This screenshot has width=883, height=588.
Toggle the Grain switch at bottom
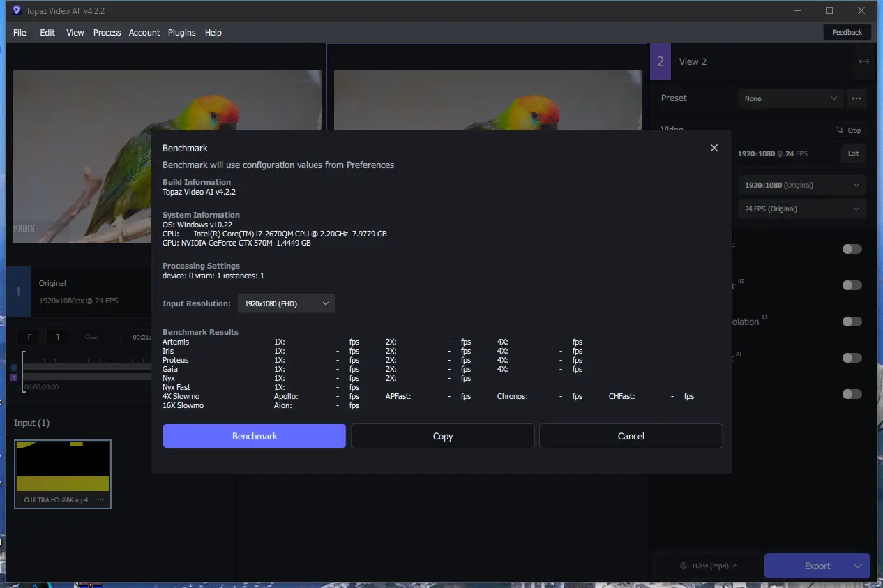point(852,394)
